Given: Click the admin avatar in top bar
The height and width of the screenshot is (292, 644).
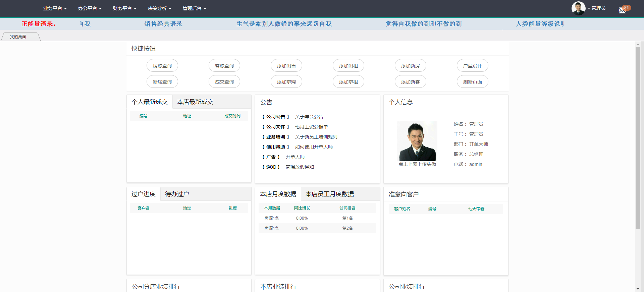Looking at the screenshot, I should [x=578, y=8].
